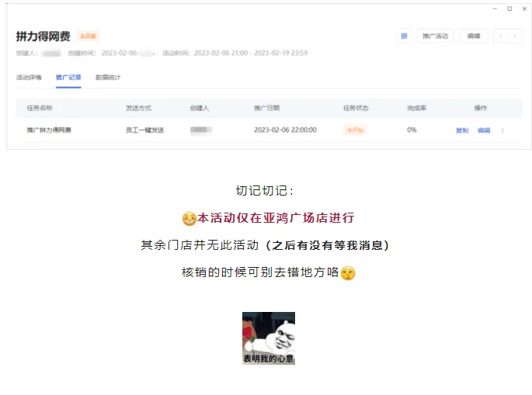Click the blue 编辑 link in the row

[x=484, y=130]
